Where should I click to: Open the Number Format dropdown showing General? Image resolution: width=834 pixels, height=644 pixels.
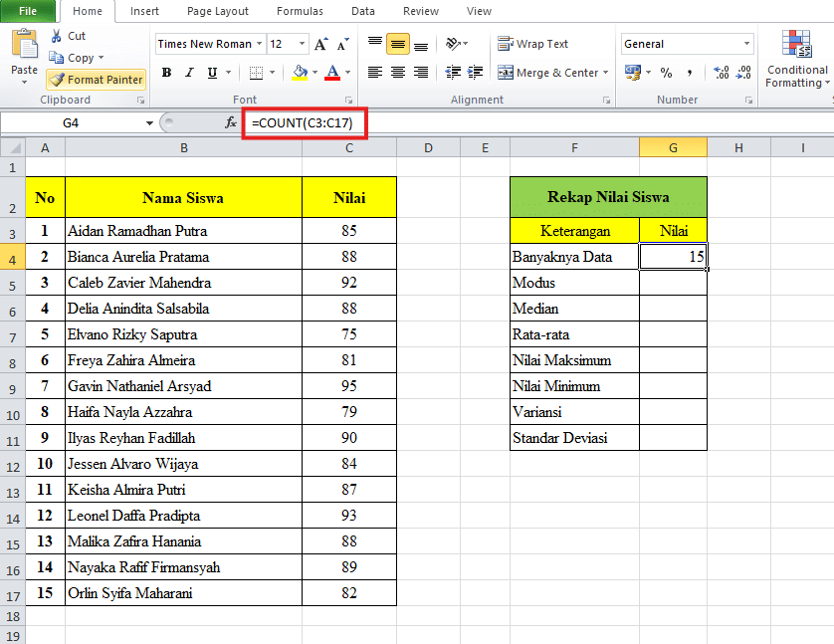pos(687,44)
